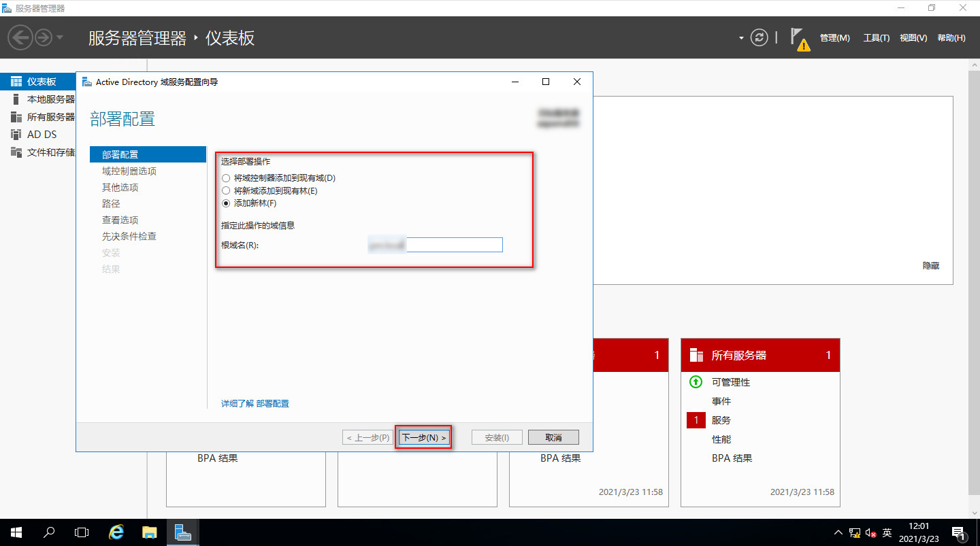Viewport: 980px width, 546px height.
Task: Go to 其他选项 wizard step
Action: 120,188
